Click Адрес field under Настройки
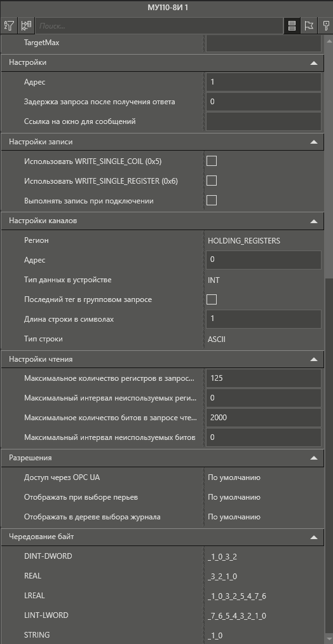333x644 pixels. (264, 82)
